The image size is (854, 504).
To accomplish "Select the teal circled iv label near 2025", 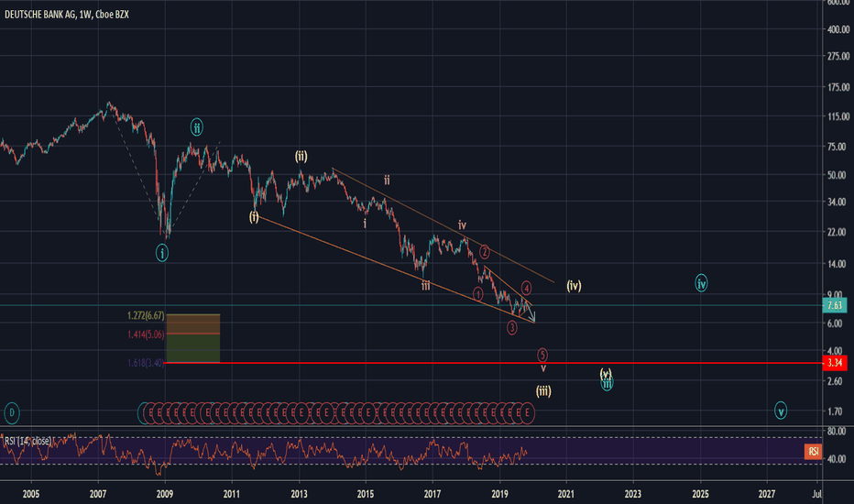I will click(702, 283).
